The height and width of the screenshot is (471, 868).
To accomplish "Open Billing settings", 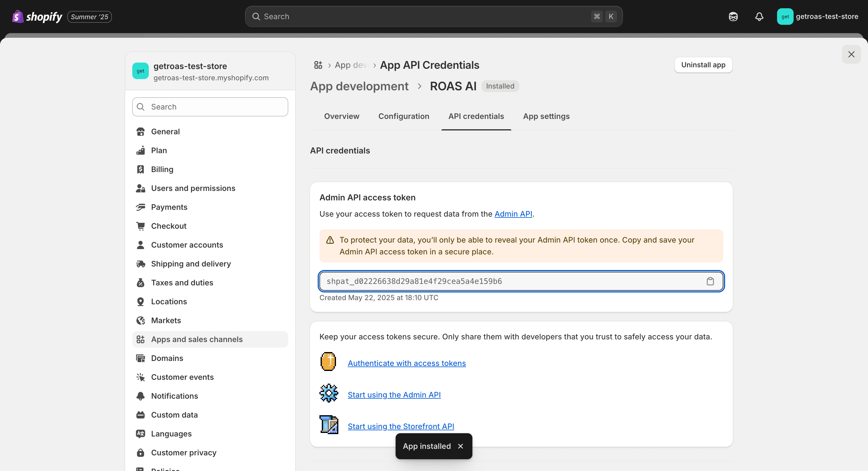I will click(210, 169).
